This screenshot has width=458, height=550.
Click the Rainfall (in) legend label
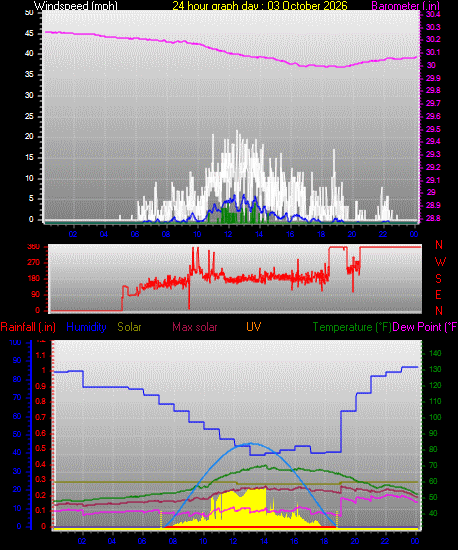tap(28, 327)
